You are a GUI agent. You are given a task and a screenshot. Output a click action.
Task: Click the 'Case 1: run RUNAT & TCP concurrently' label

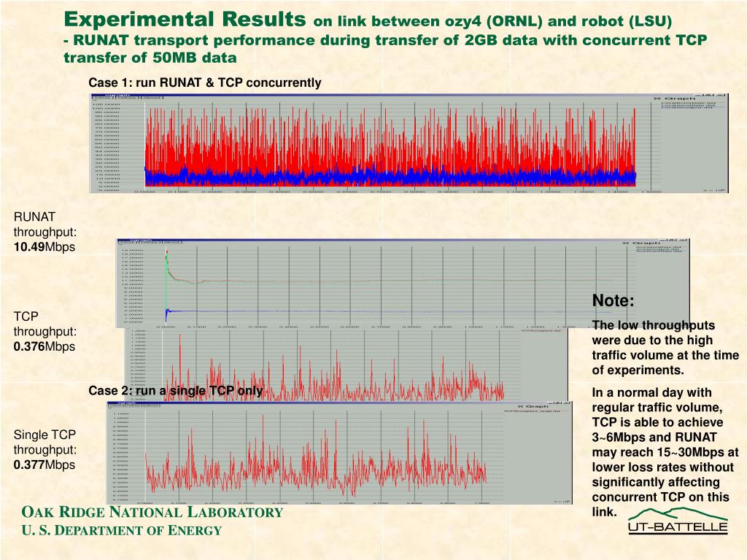pyautogui.click(x=204, y=82)
